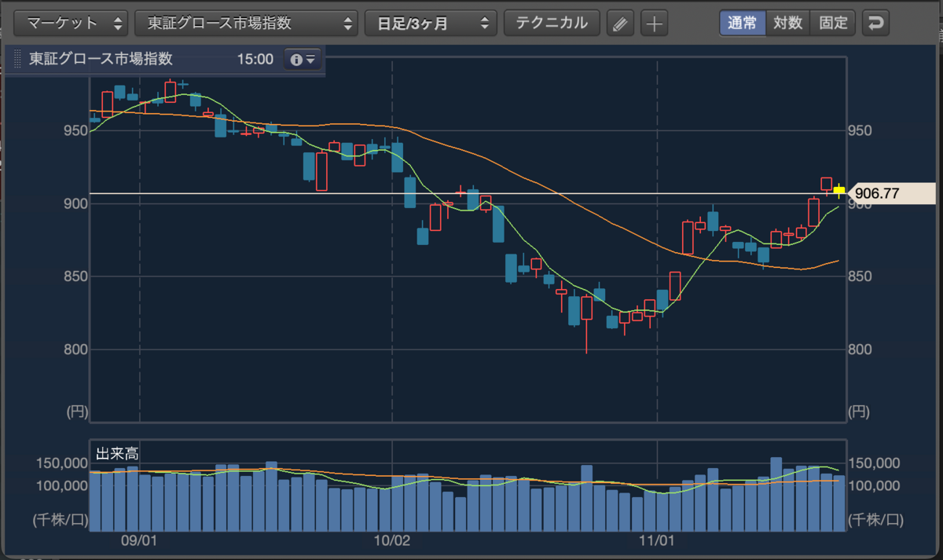Switch to 固定 fixed scale

[833, 23]
